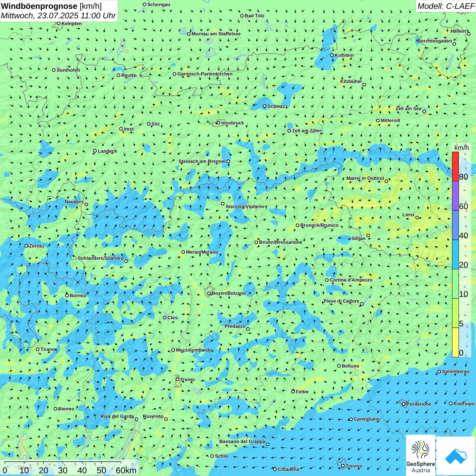Click the Trento city marker

pos(177,379)
